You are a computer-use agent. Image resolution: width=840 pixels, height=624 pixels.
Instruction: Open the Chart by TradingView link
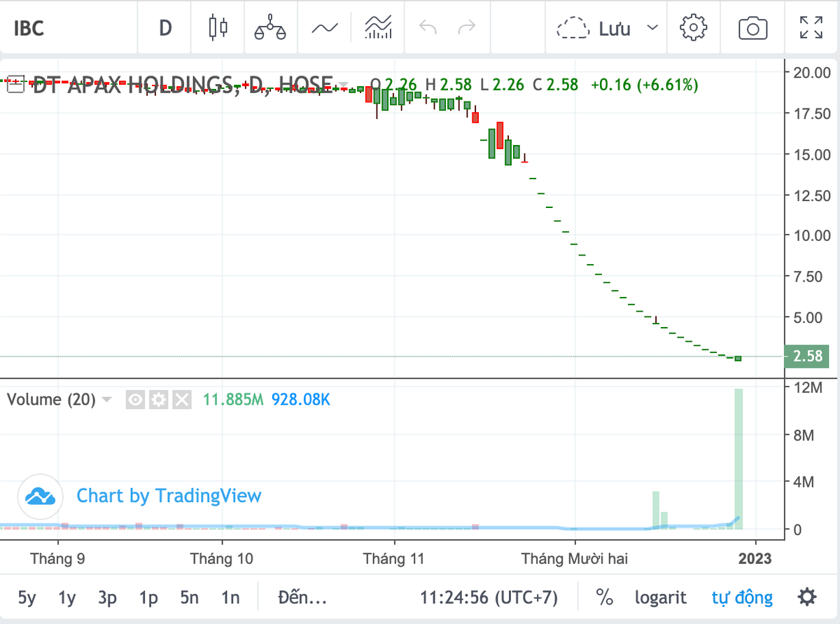click(x=168, y=496)
